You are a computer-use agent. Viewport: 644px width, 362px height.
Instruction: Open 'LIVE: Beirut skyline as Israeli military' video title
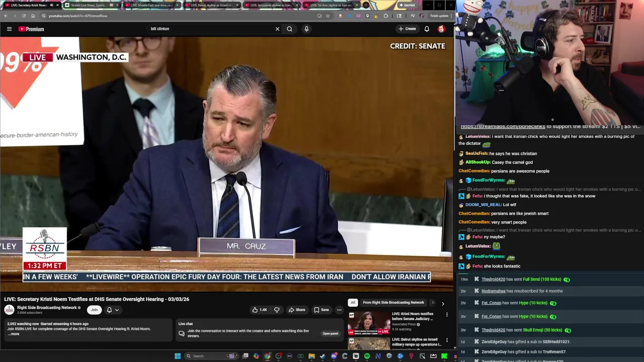[416, 342]
